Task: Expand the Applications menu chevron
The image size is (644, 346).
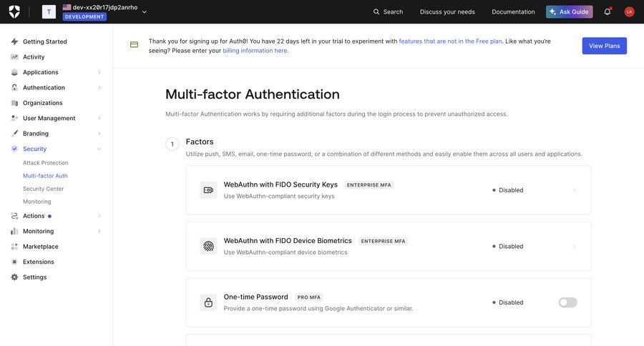Action: [99, 72]
